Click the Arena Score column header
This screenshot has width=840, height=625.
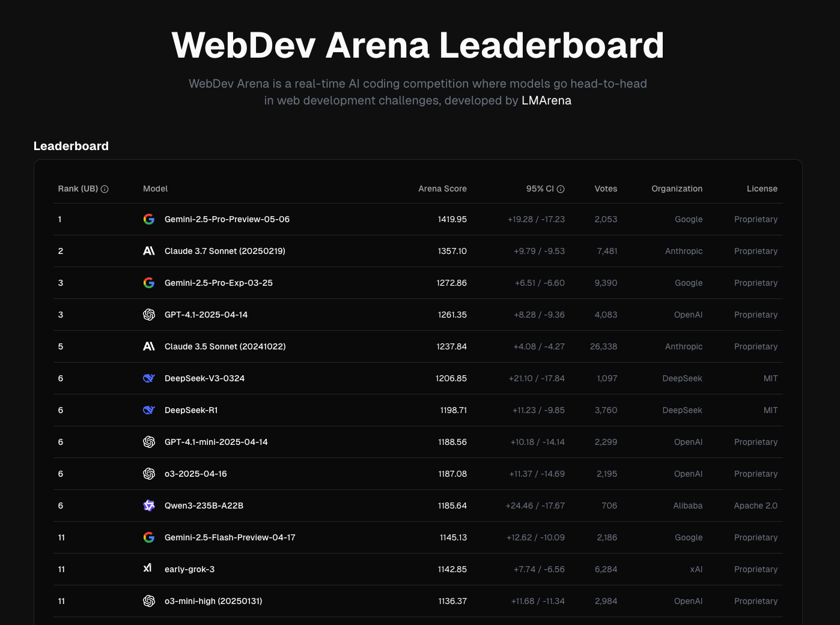[x=442, y=189]
